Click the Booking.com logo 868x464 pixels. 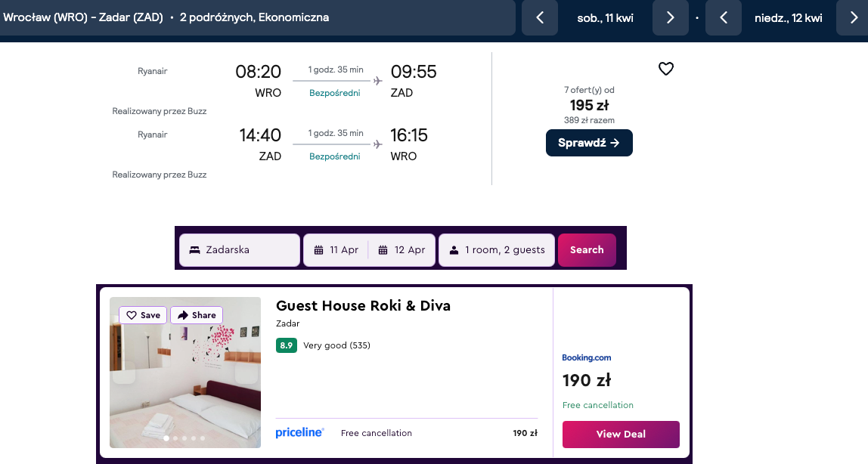(587, 357)
